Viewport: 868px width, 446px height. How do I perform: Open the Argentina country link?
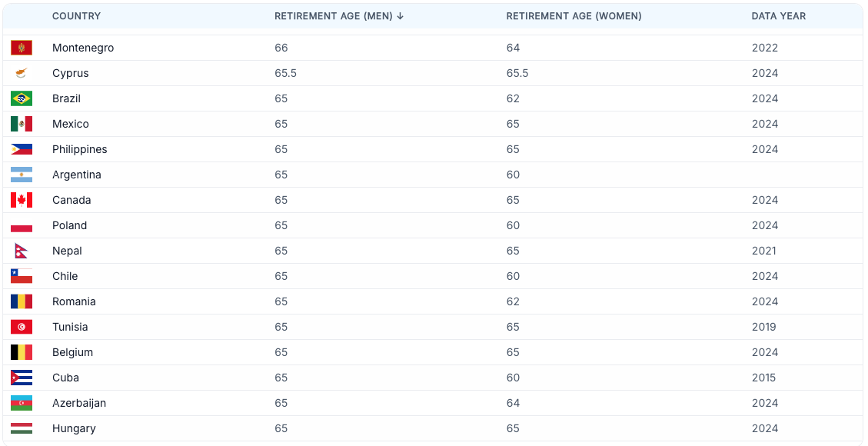coord(76,175)
